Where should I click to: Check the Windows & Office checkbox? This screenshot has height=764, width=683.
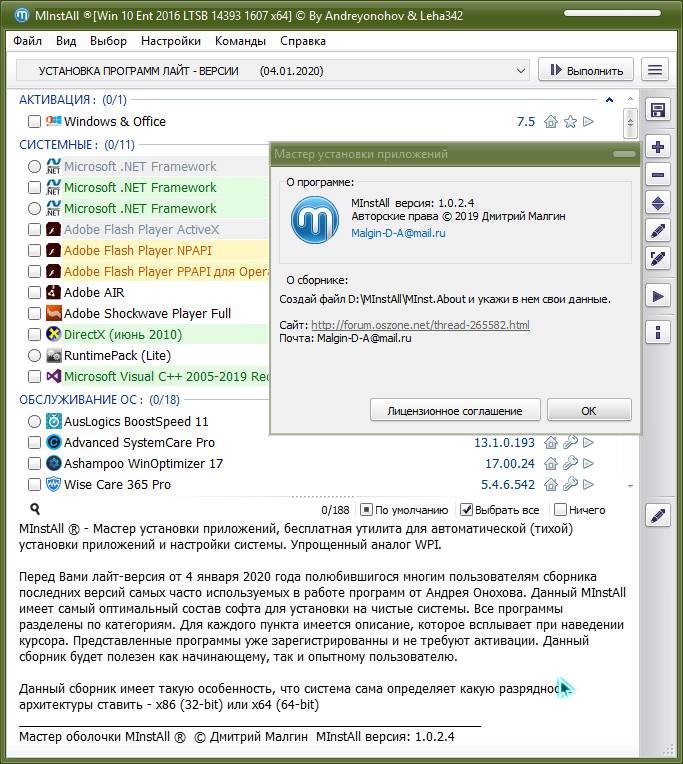tap(34, 121)
